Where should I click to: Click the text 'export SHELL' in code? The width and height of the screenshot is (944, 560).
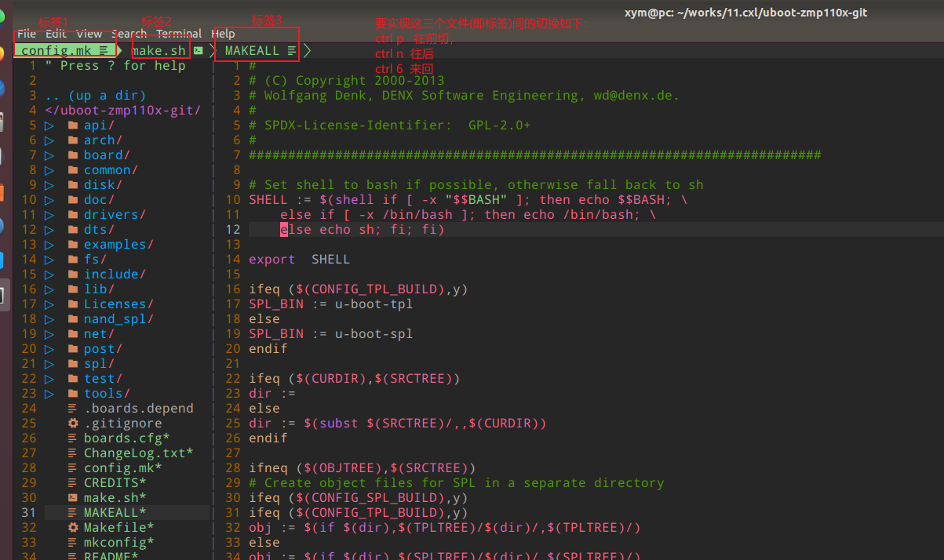(x=299, y=260)
